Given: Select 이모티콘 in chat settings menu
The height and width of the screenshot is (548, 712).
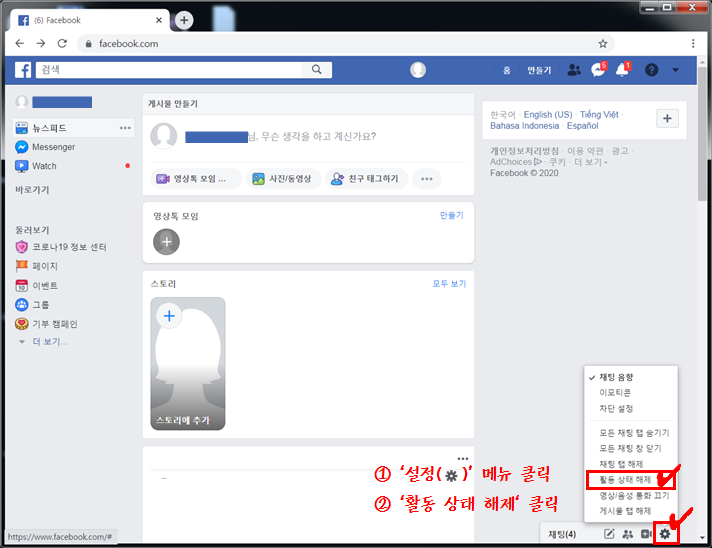Looking at the screenshot, I should coord(631,393).
